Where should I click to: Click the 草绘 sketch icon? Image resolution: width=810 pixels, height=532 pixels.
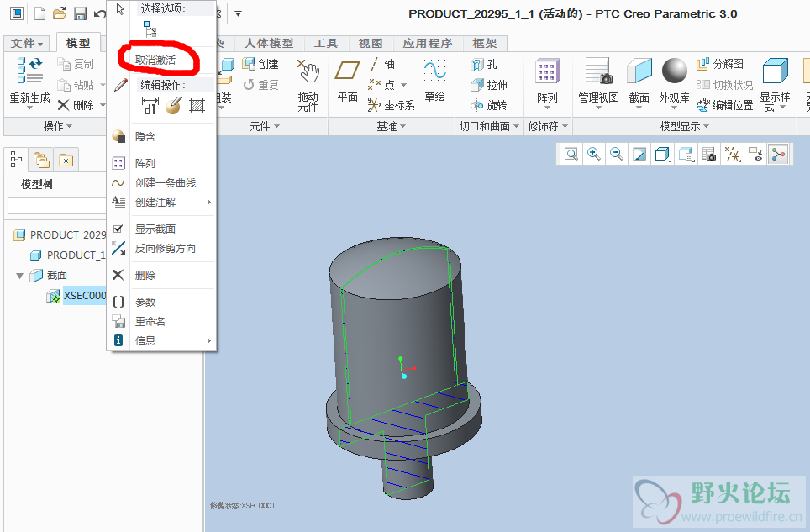[434, 71]
